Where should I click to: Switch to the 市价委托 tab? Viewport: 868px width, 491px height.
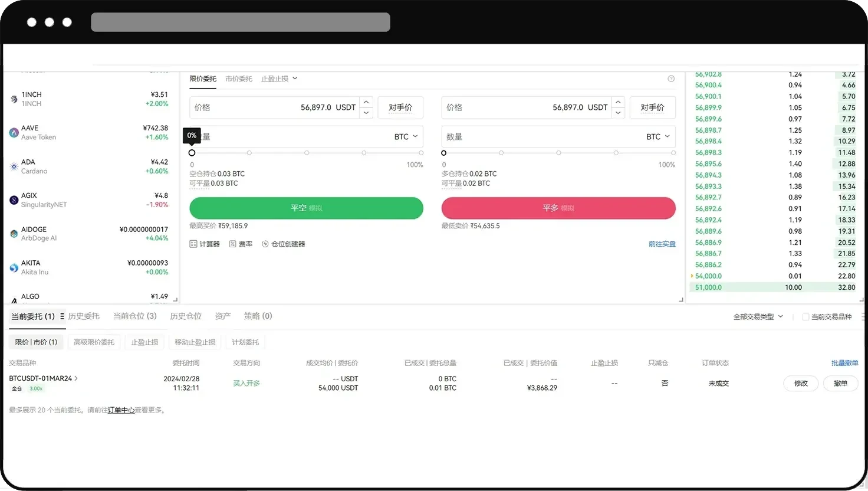(x=238, y=78)
